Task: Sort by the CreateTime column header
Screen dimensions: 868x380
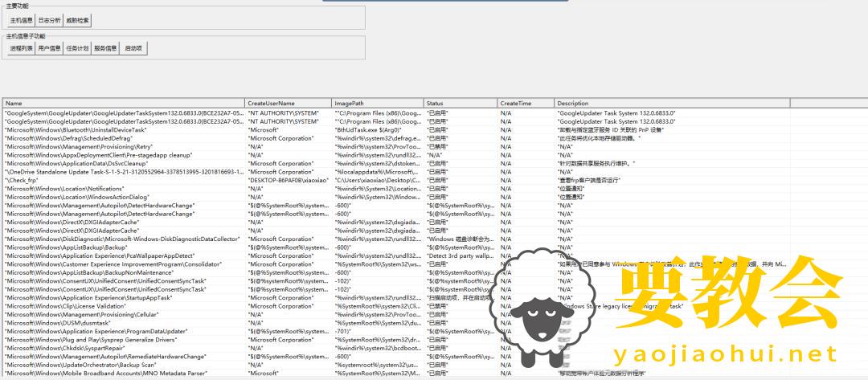Action: (526, 103)
